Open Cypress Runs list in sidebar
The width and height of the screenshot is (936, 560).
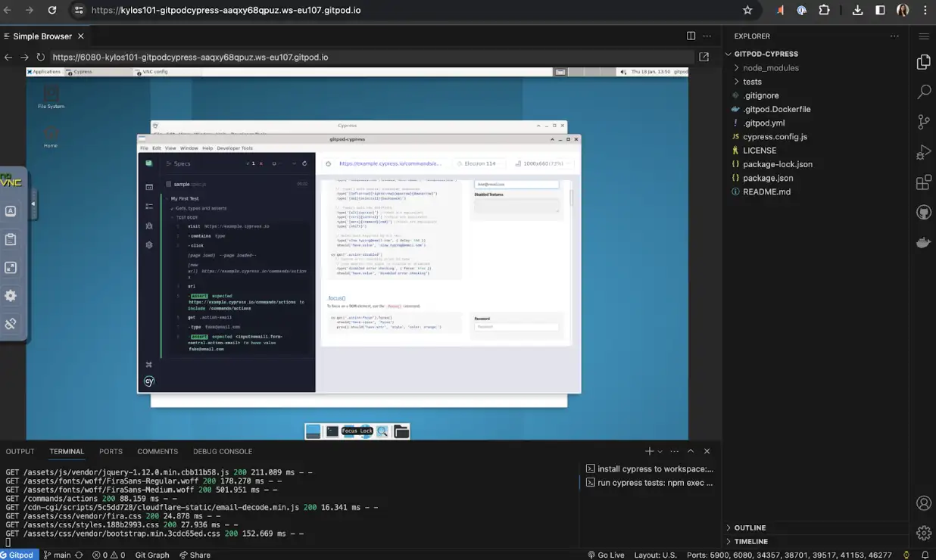149,206
